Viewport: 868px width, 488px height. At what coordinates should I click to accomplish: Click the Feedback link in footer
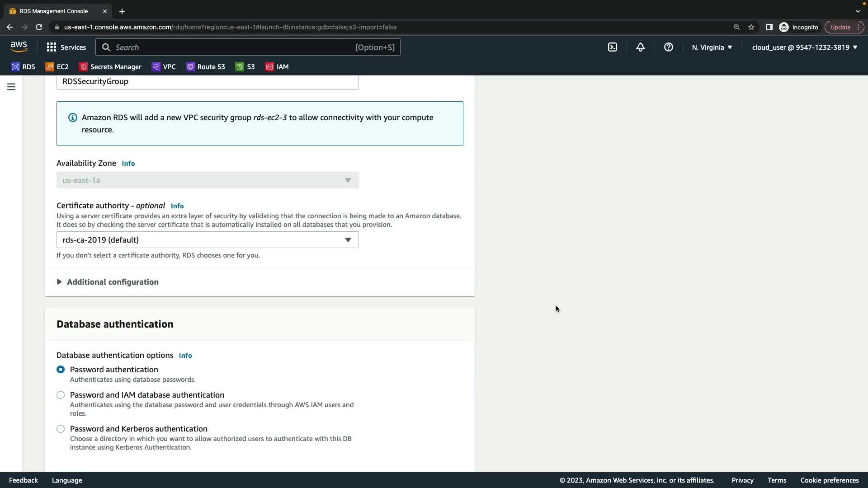coord(24,480)
